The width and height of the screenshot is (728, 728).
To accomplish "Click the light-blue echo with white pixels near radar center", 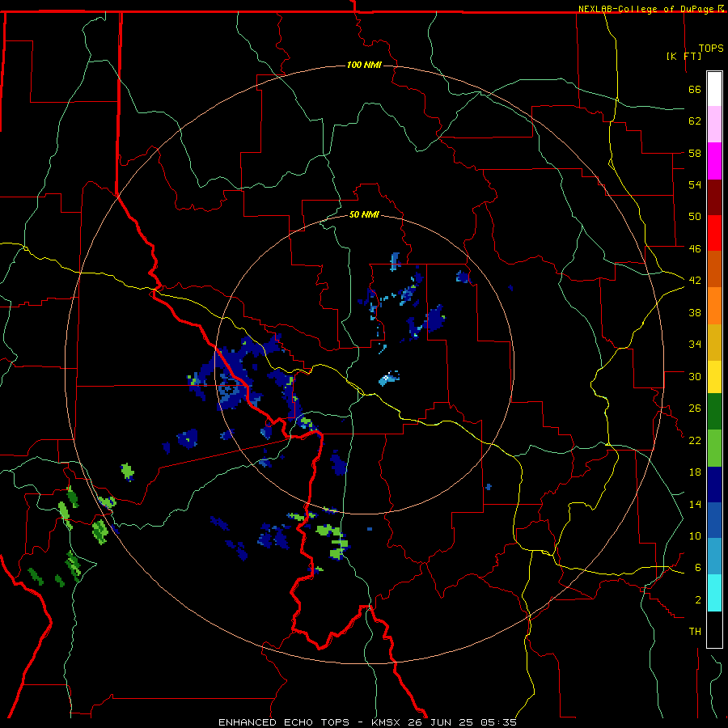I will click(389, 379).
